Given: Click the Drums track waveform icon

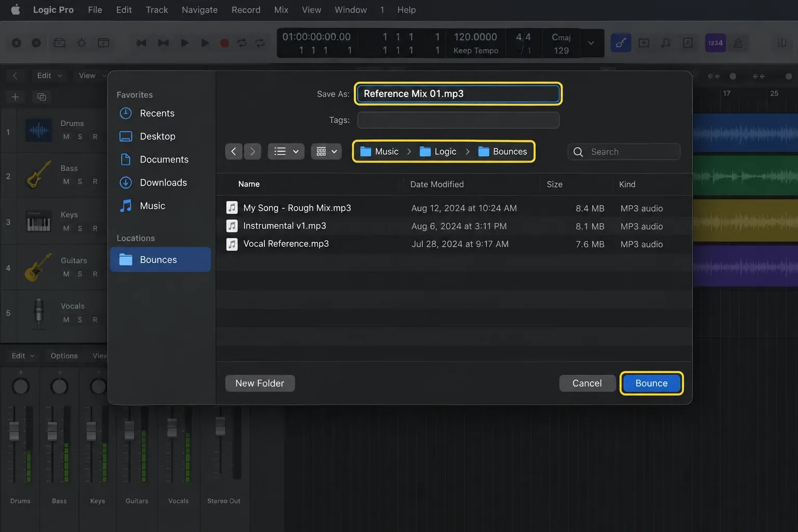Looking at the screenshot, I should (38, 131).
